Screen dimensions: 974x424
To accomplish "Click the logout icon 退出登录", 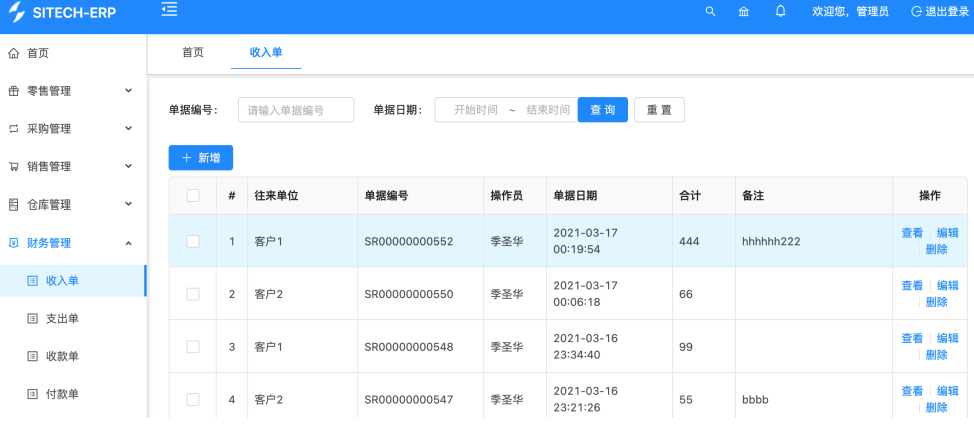I will [917, 11].
